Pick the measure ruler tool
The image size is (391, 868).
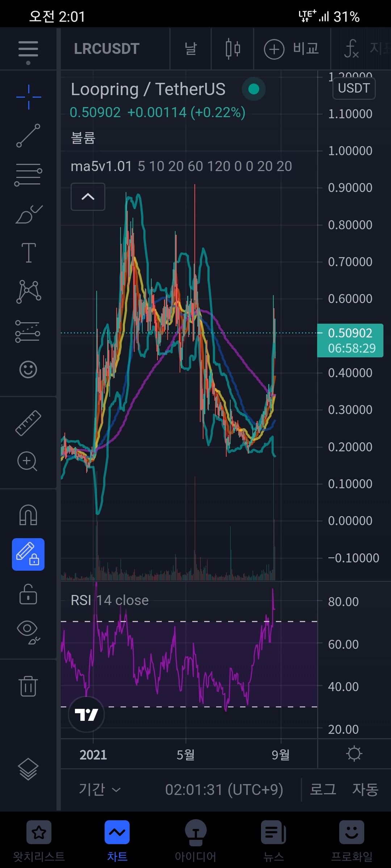(28, 423)
